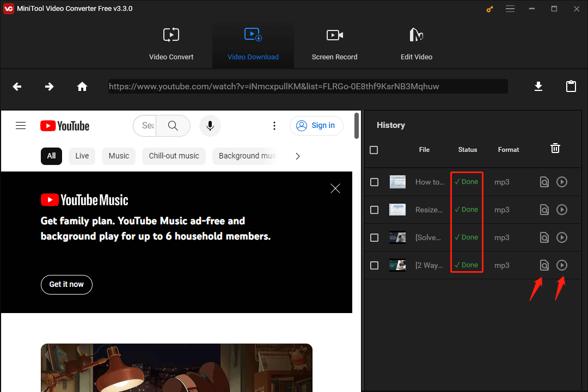Switch to the Video Download tab
The width and height of the screenshot is (588, 392).
click(253, 45)
